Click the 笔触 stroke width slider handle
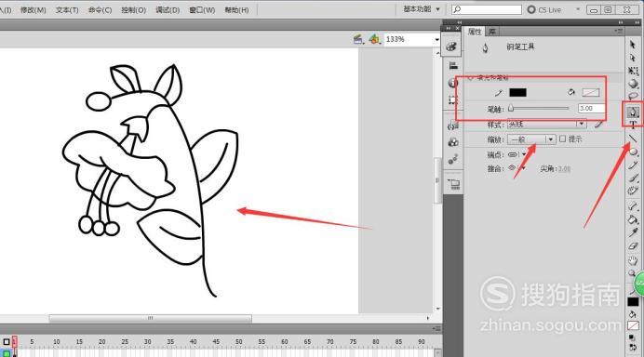The width and height of the screenshot is (644, 357). (x=511, y=109)
